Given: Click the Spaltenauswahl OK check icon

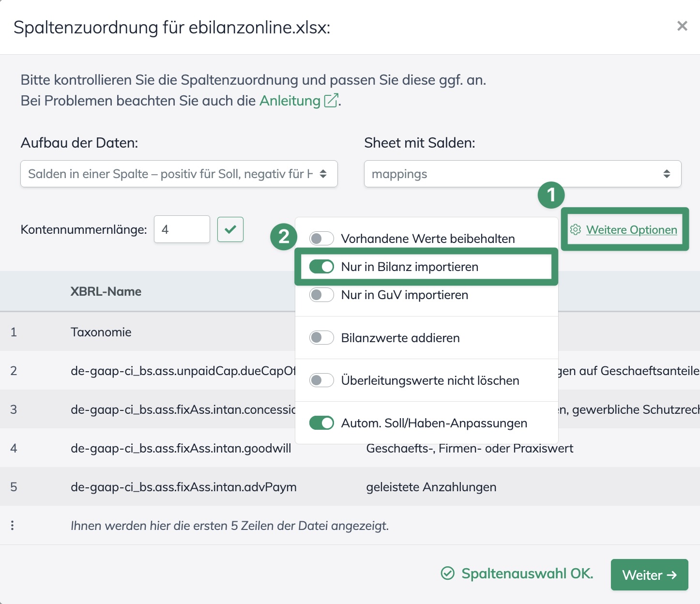Looking at the screenshot, I should click(448, 574).
